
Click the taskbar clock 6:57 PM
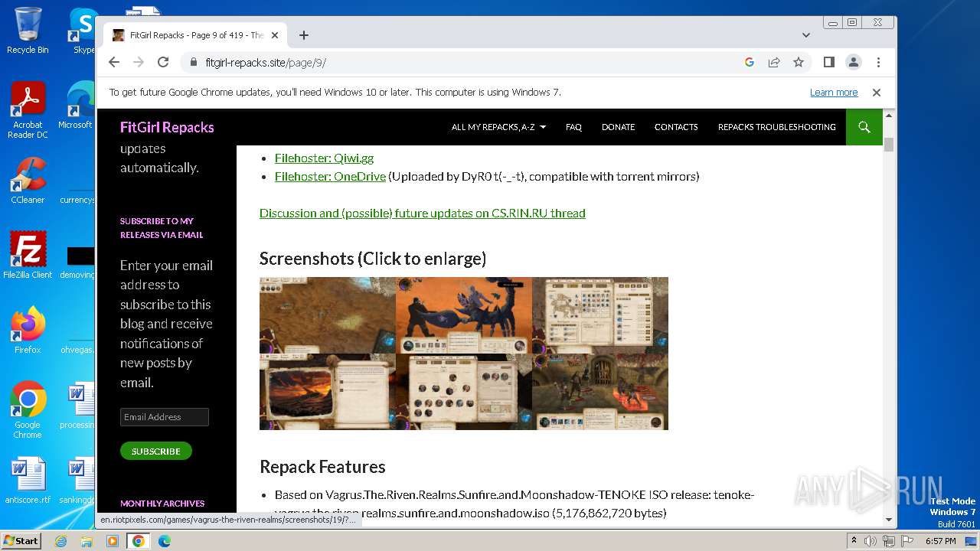[x=940, y=541]
